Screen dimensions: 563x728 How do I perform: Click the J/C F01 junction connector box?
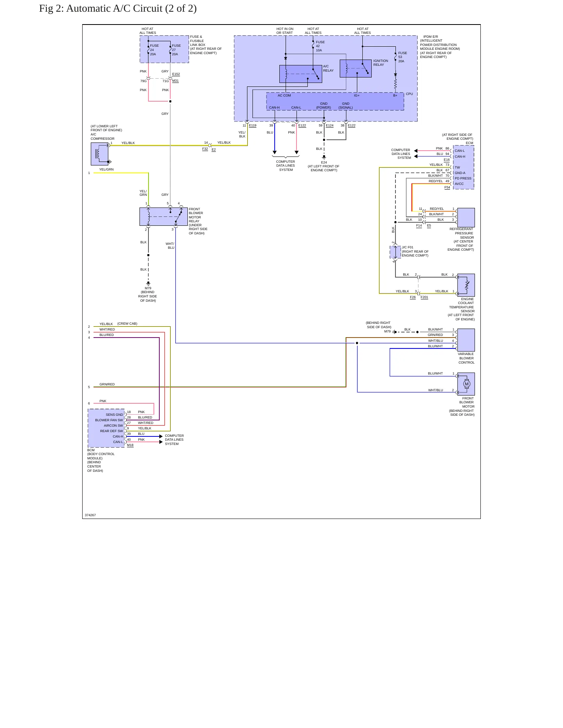pos(395,252)
